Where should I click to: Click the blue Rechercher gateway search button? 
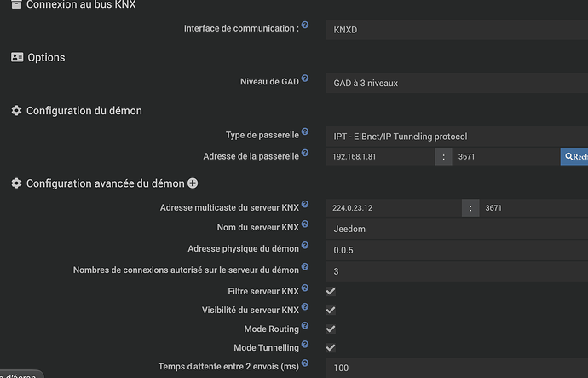(574, 156)
